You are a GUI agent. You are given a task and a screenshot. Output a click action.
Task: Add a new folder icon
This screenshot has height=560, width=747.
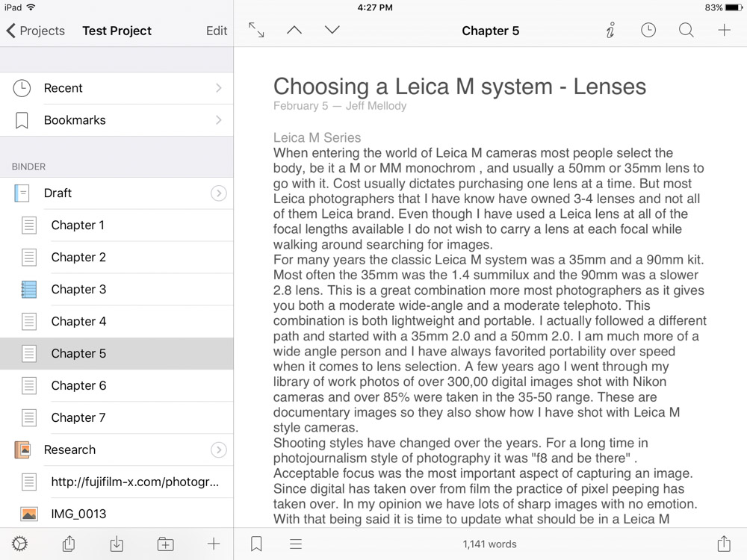(x=165, y=544)
